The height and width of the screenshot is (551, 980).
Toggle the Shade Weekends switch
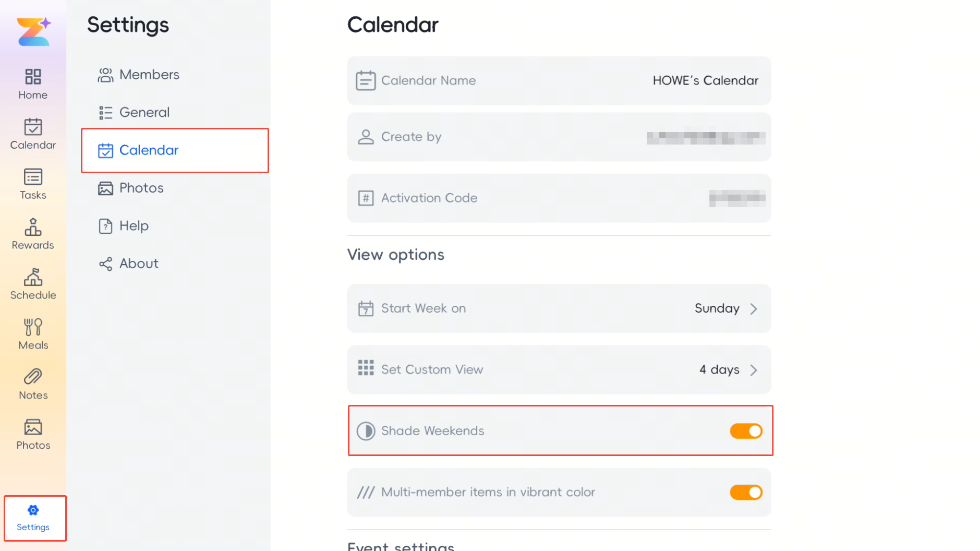[x=746, y=431]
